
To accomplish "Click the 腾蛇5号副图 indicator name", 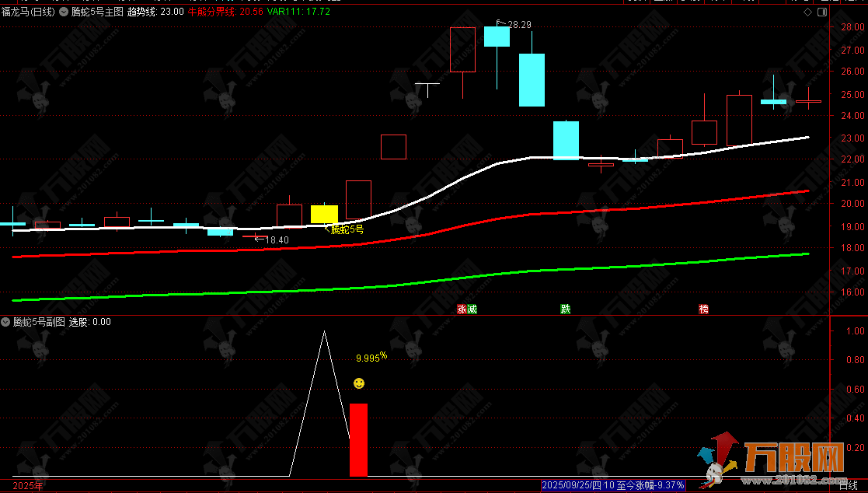I will 39,322.
